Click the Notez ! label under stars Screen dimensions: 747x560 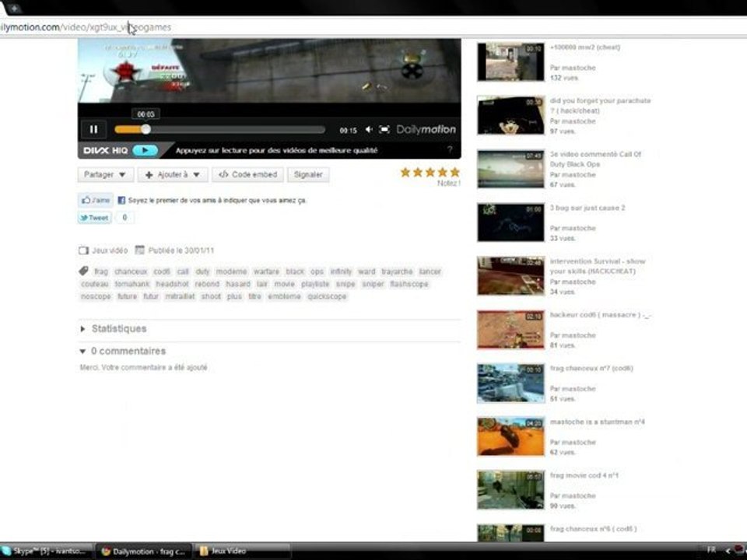[449, 184]
